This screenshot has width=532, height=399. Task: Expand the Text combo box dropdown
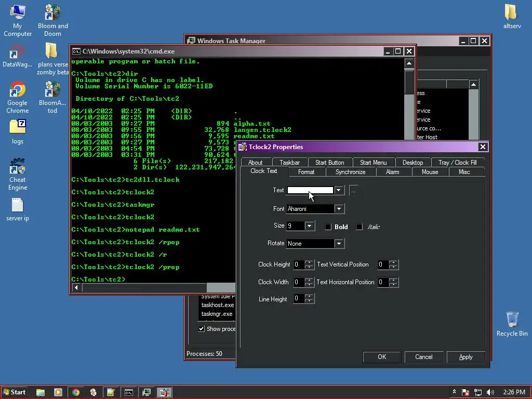(338, 190)
